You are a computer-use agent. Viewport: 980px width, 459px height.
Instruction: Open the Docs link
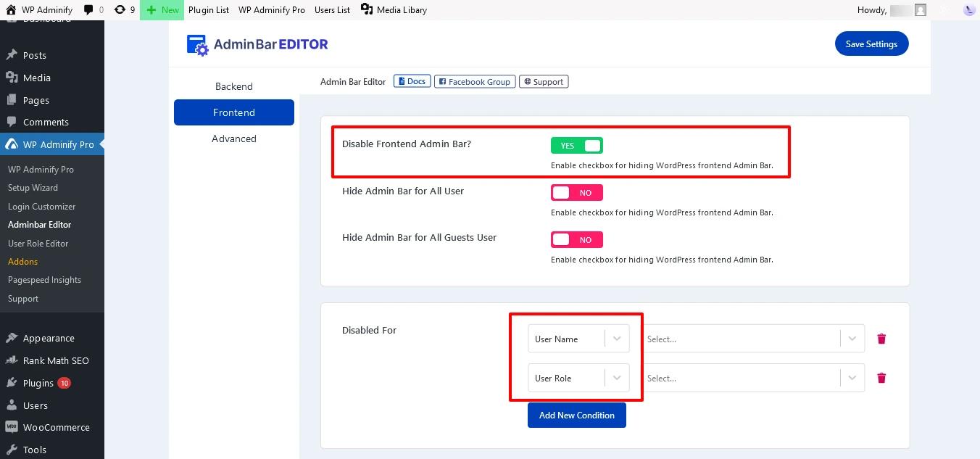click(412, 81)
